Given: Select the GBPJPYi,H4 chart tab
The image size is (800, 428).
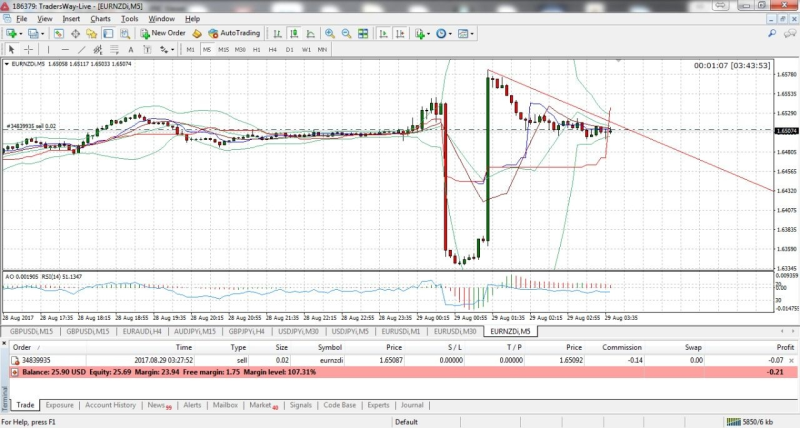Looking at the screenshot, I should point(246,331).
